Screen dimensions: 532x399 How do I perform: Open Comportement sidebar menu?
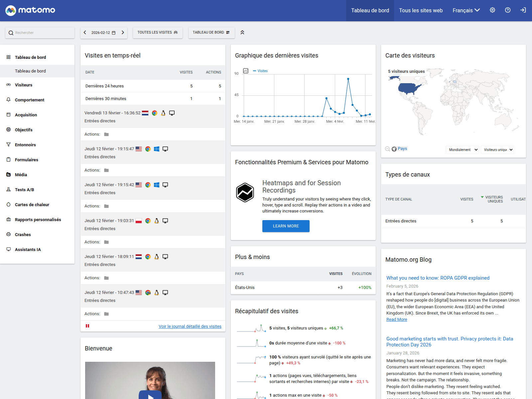click(37, 100)
